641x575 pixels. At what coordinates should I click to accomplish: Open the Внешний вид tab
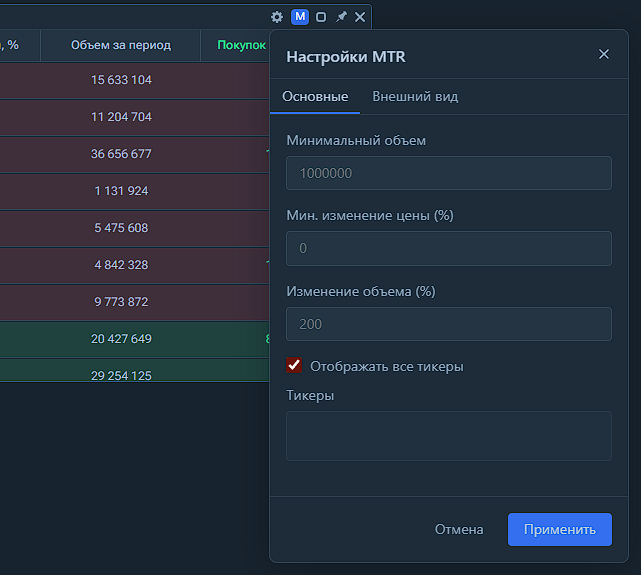415,97
